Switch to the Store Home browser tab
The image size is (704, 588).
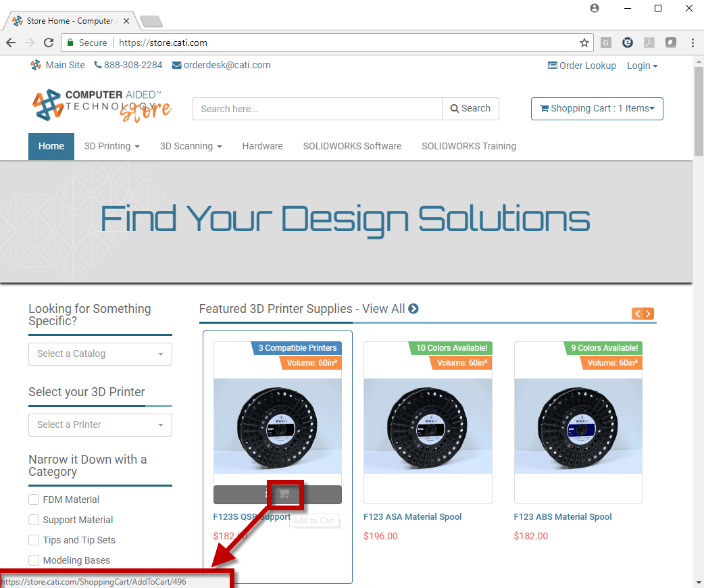coord(70,21)
